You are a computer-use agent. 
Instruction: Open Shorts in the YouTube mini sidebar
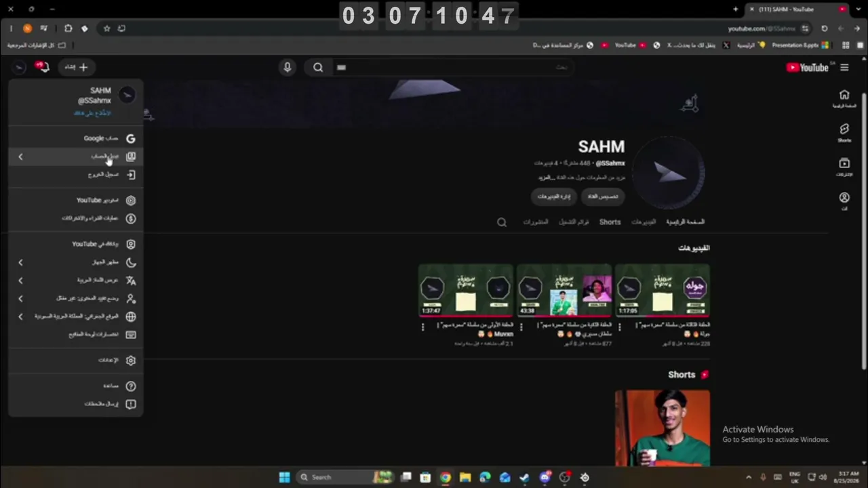coord(844,133)
